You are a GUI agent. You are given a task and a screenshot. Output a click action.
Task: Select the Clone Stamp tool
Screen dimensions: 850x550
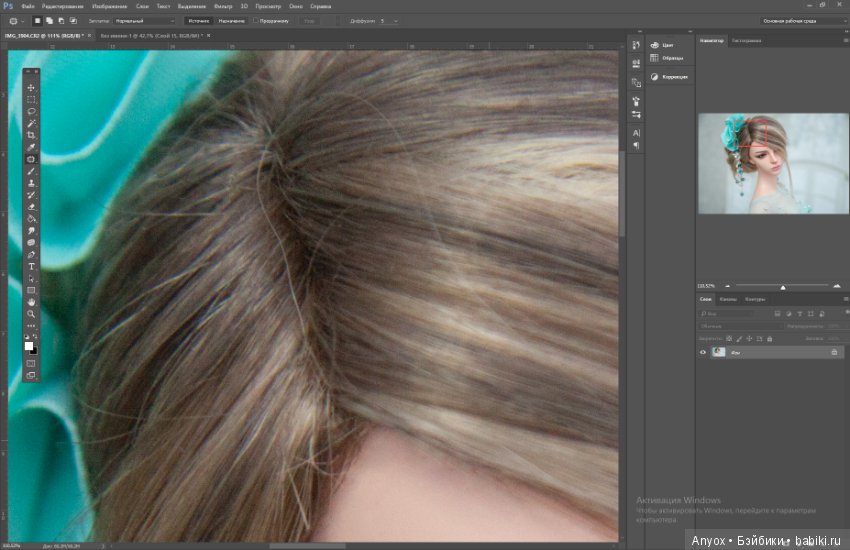(31, 183)
